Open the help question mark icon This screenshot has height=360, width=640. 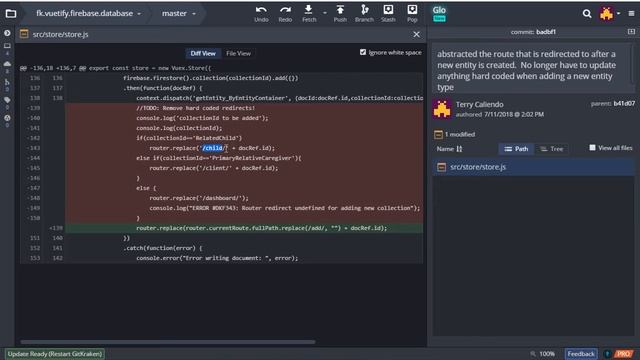pos(607,354)
